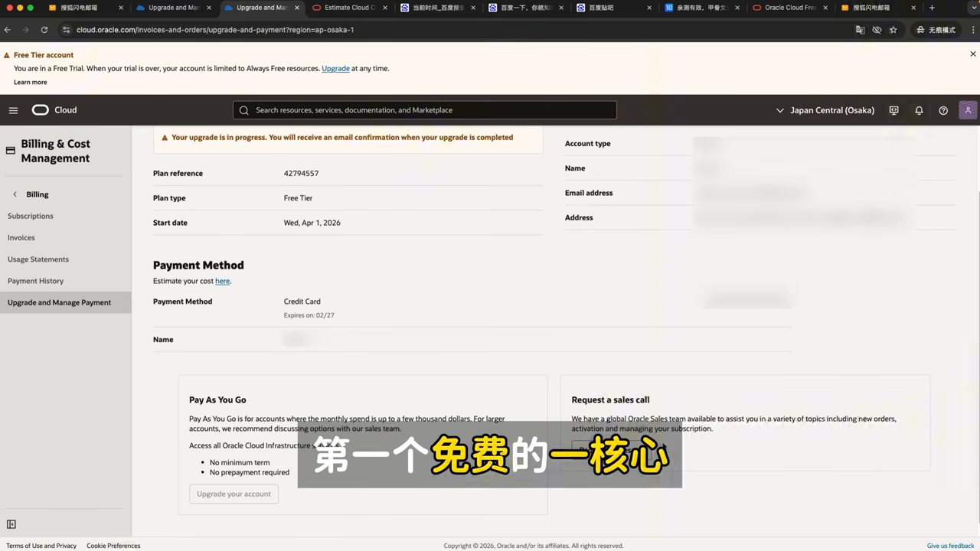Image resolution: width=980 pixels, height=551 pixels.
Task: Click the upgrade in progress warning icon
Action: (165, 138)
